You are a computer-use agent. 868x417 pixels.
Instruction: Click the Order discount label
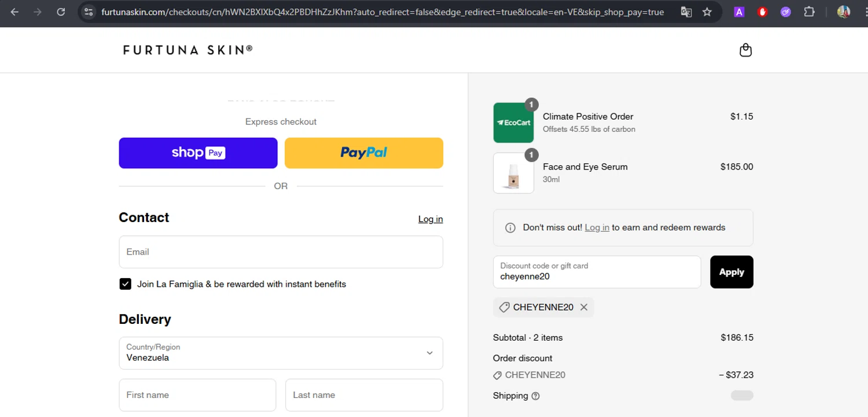click(x=523, y=358)
